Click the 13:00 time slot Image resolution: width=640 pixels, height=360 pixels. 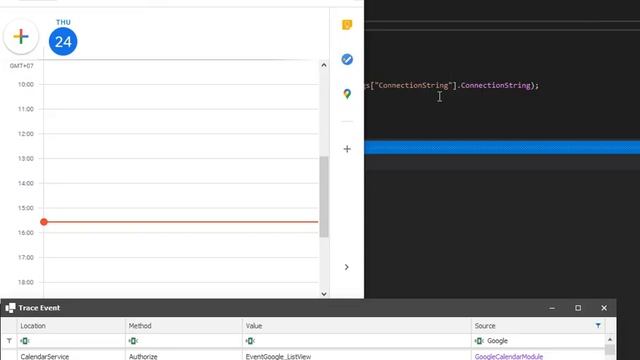[181, 171]
